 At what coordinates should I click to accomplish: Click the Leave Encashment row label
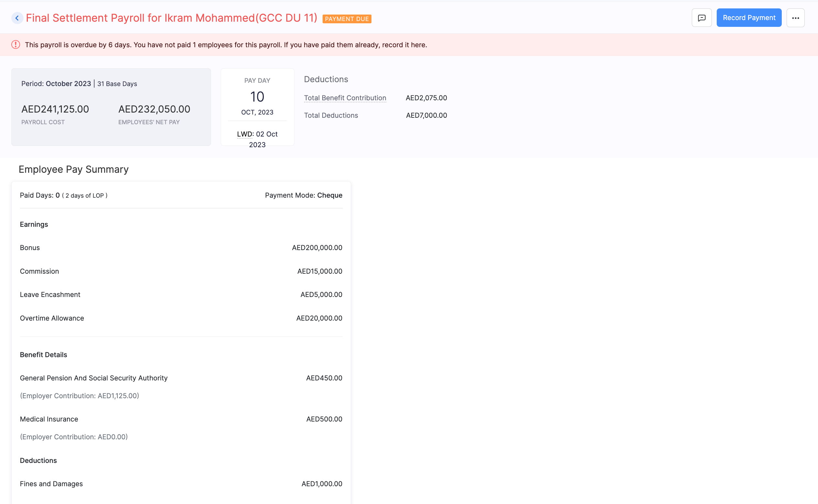point(50,295)
